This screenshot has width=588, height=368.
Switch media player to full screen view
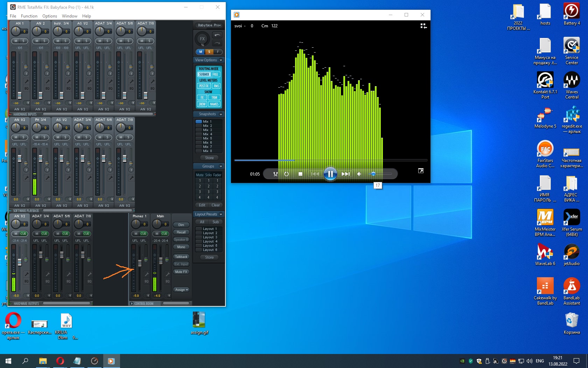pyautogui.click(x=421, y=171)
